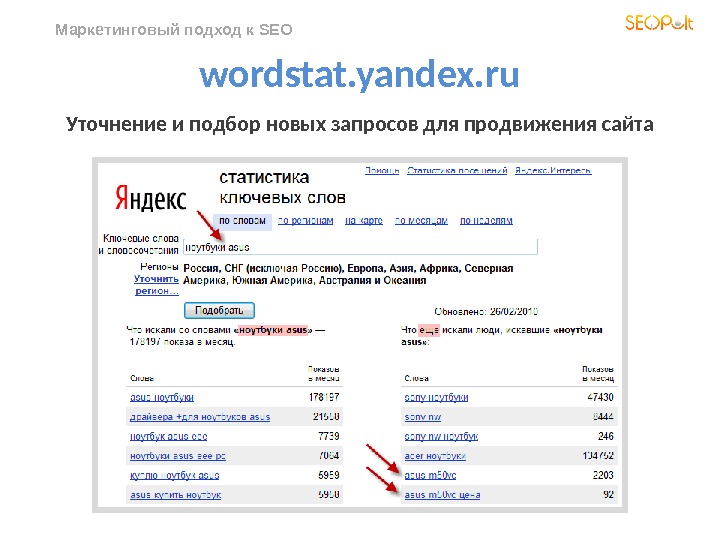Open 'asus купить ноутбук' link
The height and width of the screenshot is (540, 720).
(175, 495)
